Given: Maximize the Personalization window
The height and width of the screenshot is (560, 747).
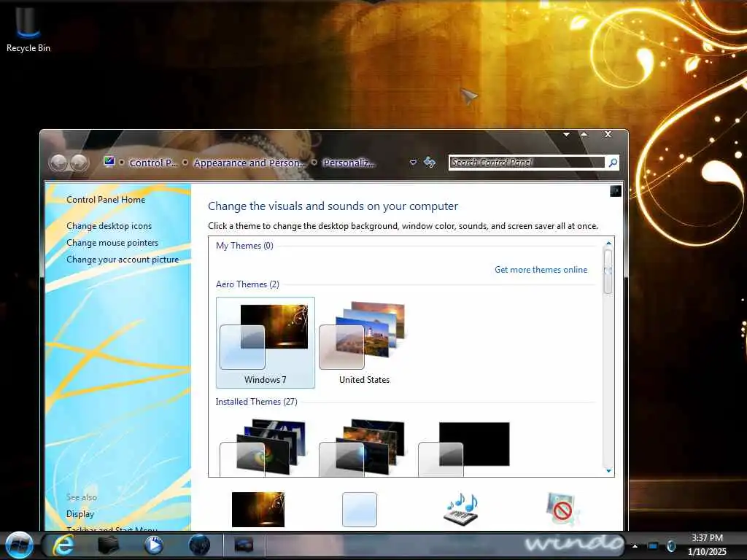Looking at the screenshot, I should pyautogui.click(x=584, y=135).
